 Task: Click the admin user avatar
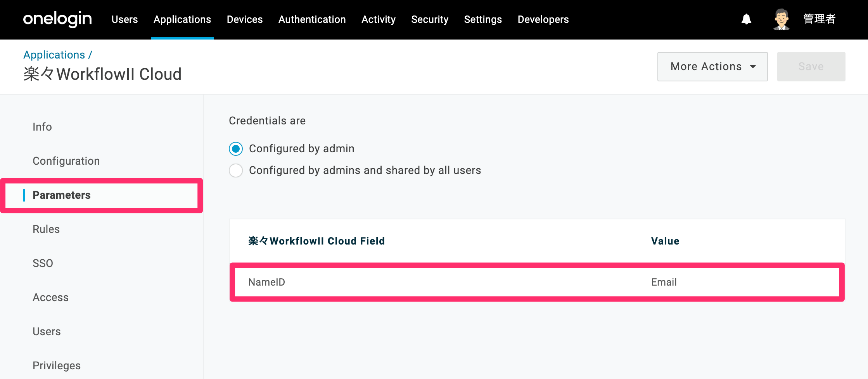pyautogui.click(x=781, y=19)
